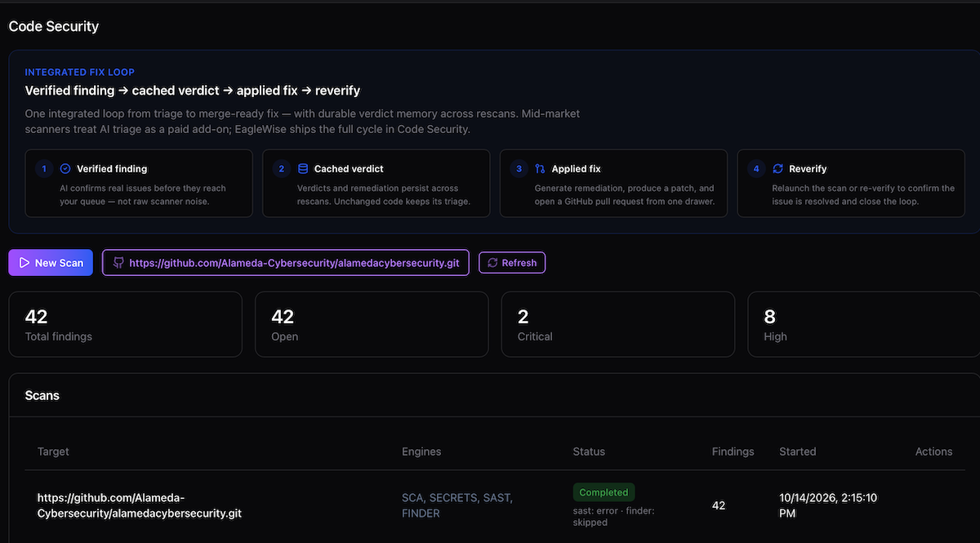Open the High findings card
Viewport: 980px width, 543px height.
(864, 324)
